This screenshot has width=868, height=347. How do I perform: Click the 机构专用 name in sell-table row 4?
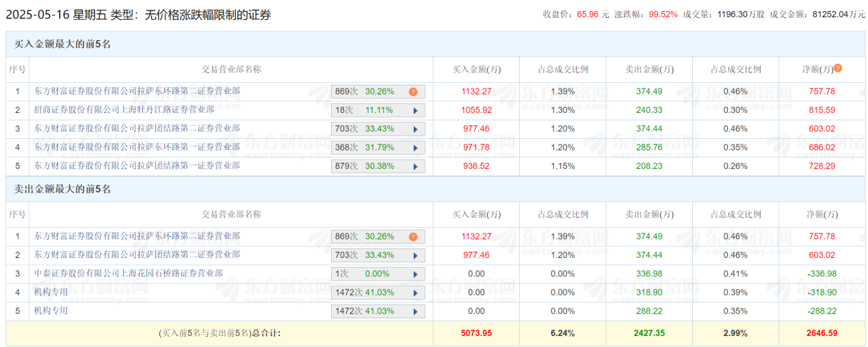(51, 292)
